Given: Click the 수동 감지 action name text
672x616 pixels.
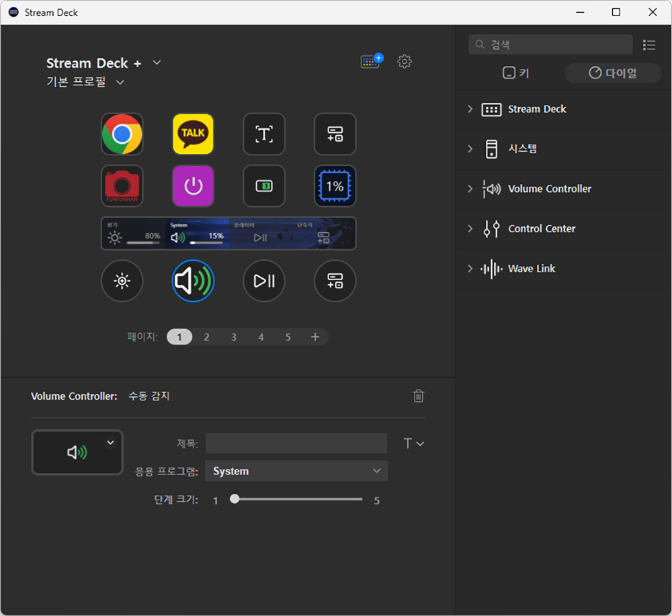Looking at the screenshot, I should [149, 396].
